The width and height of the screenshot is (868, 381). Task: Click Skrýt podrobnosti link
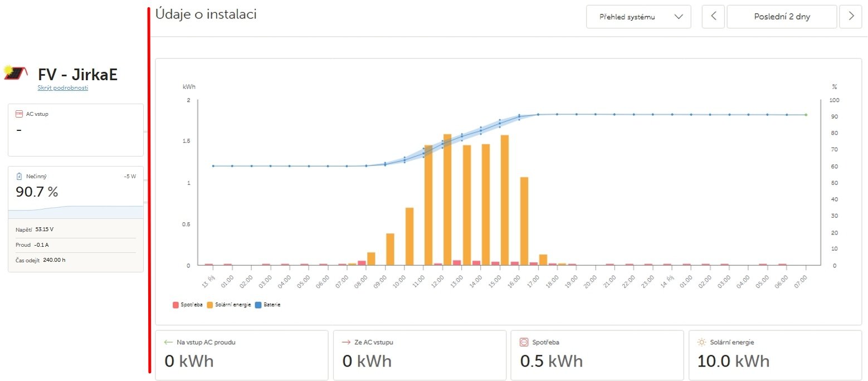(x=63, y=88)
